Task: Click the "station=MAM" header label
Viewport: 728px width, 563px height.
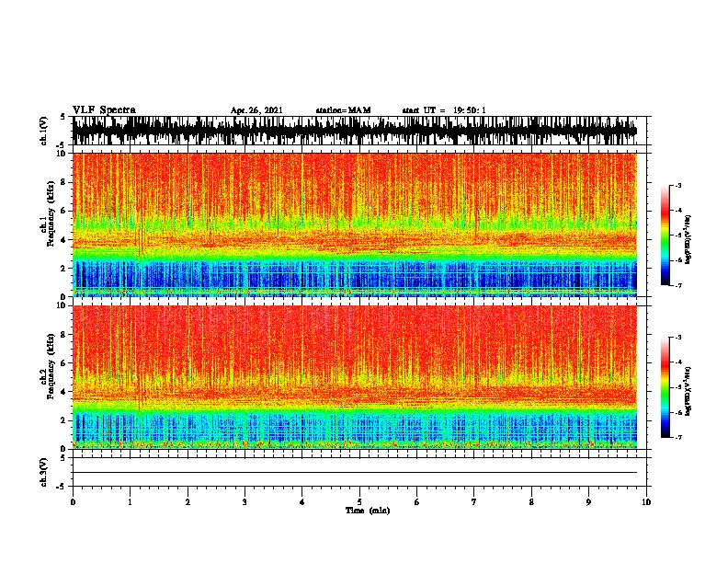Action: click(x=343, y=110)
